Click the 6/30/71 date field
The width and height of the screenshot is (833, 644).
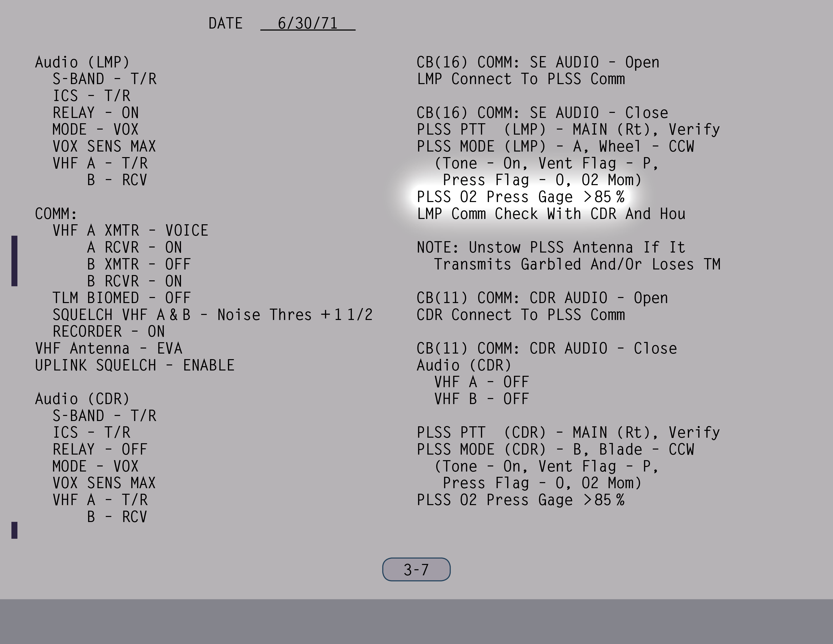[x=307, y=23]
